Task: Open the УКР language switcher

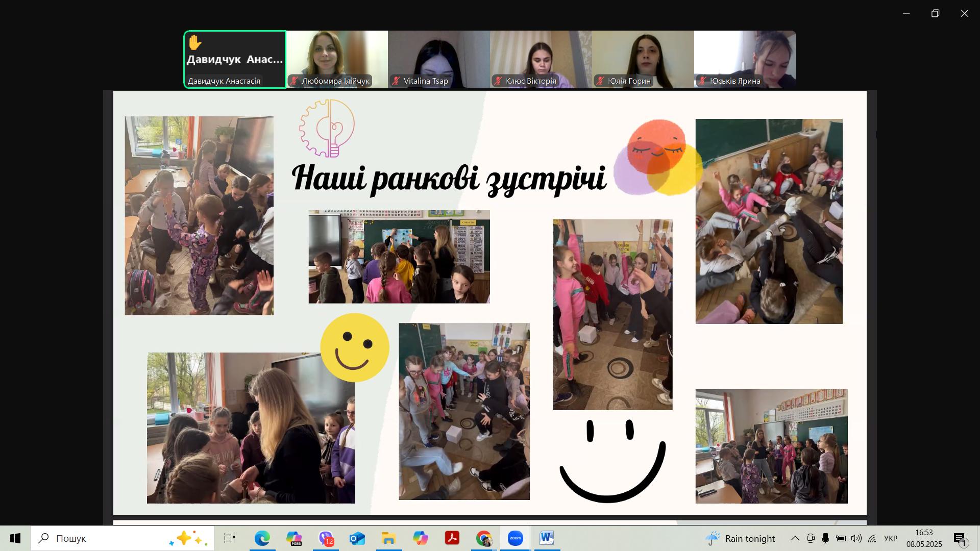Action: click(889, 538)
